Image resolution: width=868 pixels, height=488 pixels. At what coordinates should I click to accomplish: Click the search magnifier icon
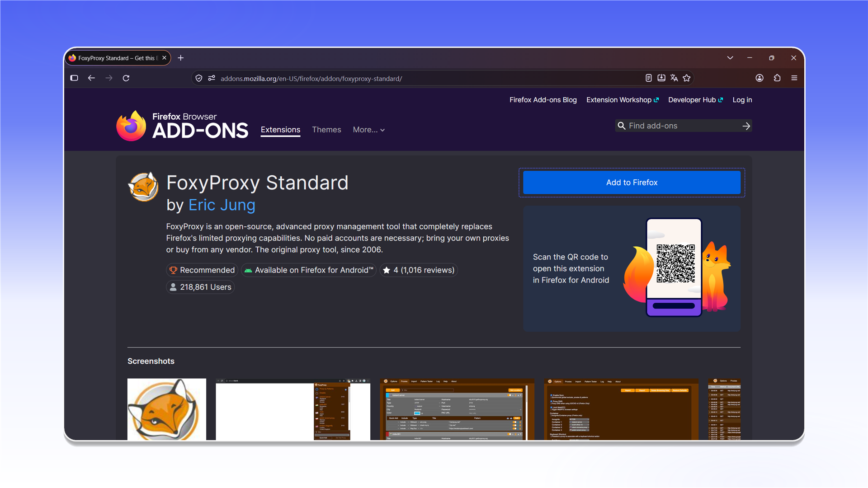coord(622,126)
